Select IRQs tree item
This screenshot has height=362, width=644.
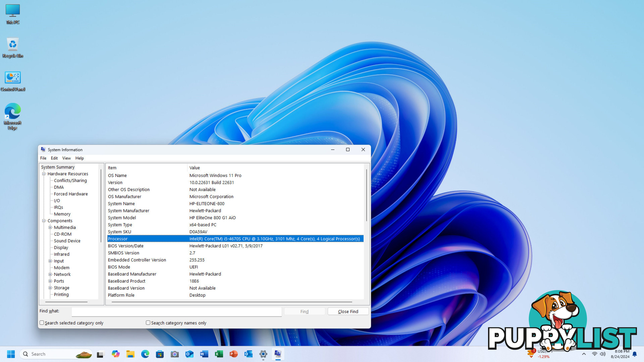58,207
